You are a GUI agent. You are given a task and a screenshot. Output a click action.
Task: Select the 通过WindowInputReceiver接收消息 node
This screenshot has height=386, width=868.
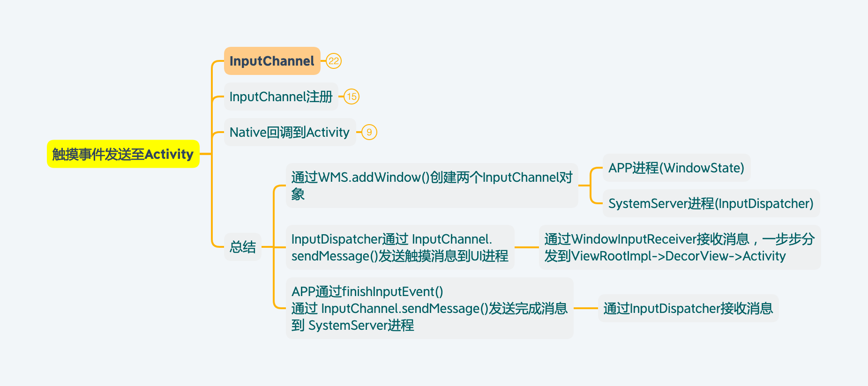[x=680, y=247]
